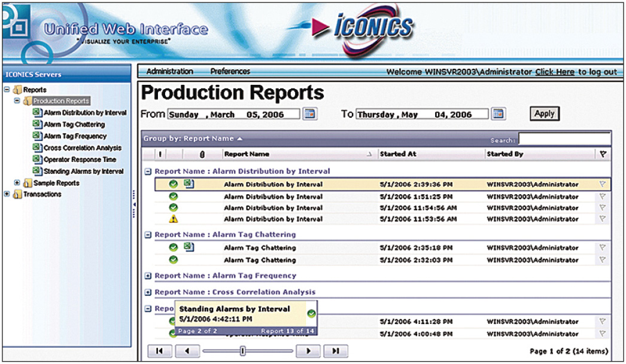Image resolution: width=626 pixels, height=364 pixels.
Task: Open Alarm Tag Chattering tree report
Action: coord(74,124)
